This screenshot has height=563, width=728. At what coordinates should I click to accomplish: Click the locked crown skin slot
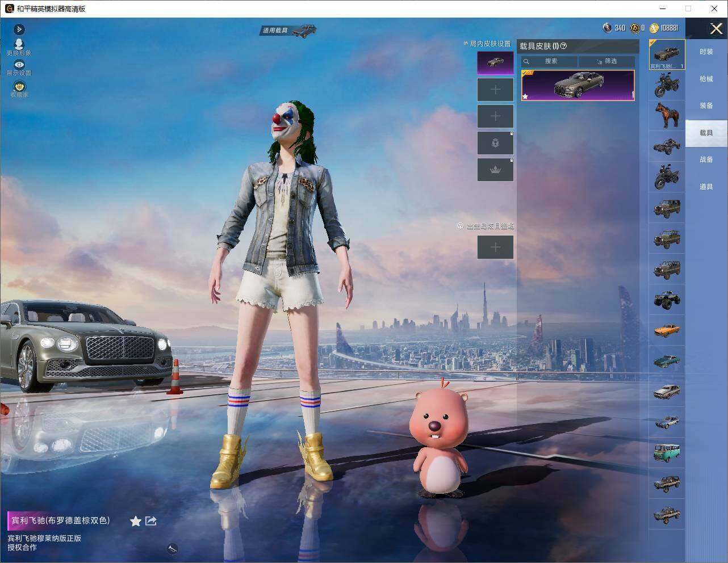point(495,170)
